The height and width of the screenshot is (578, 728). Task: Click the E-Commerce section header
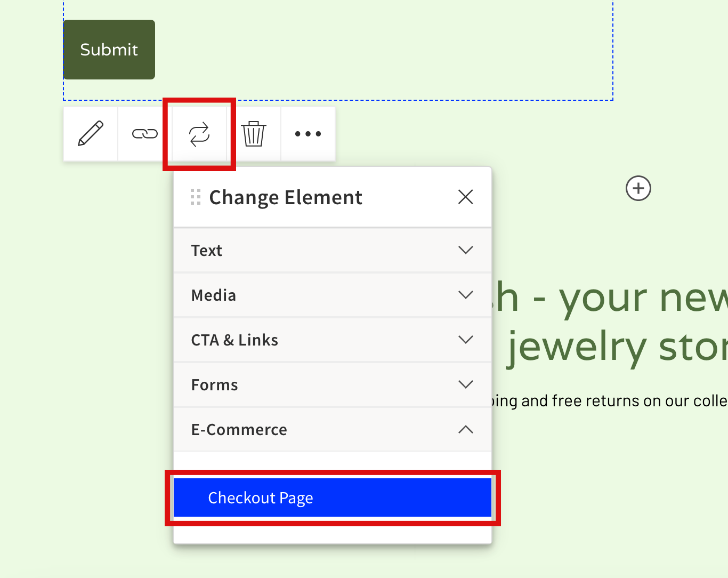click(239, 429)
